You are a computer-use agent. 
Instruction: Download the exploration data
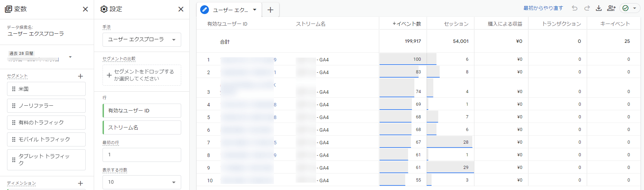click(599, 8)
